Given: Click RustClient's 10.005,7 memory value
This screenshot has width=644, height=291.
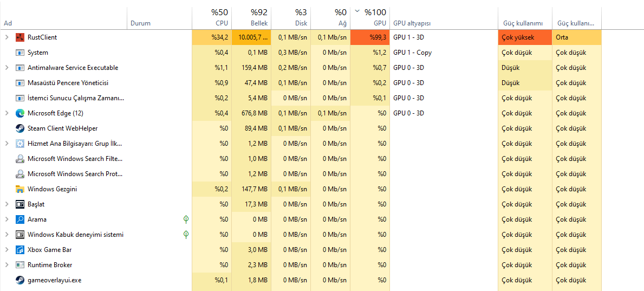Looking at the screenshot, I should coord(251,37).
